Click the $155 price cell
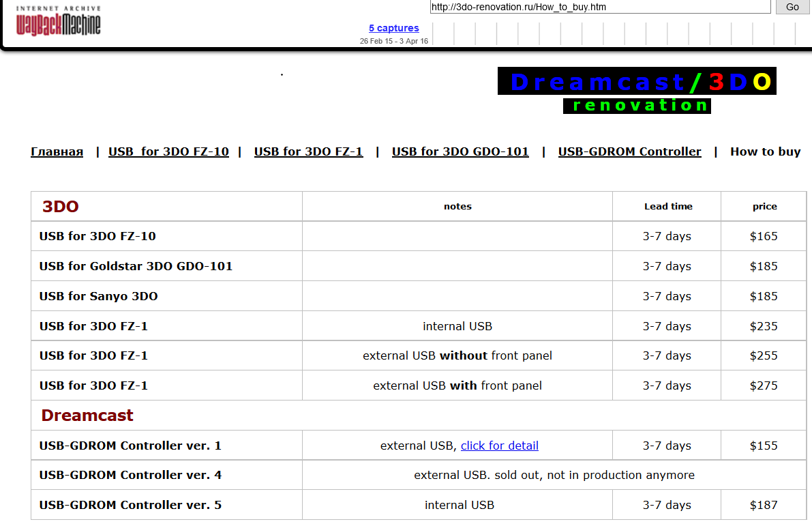 click(x=764, y=446)
